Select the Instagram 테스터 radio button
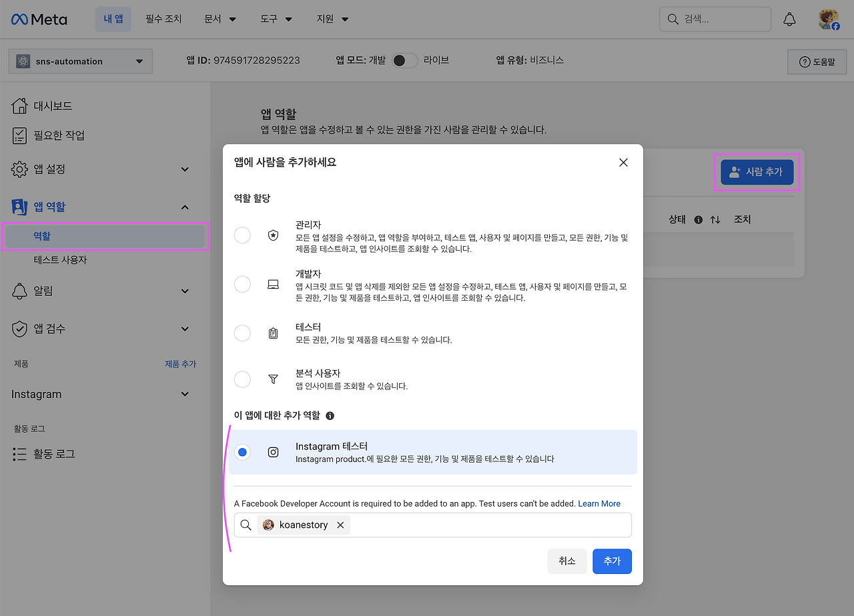 (243, 452)
